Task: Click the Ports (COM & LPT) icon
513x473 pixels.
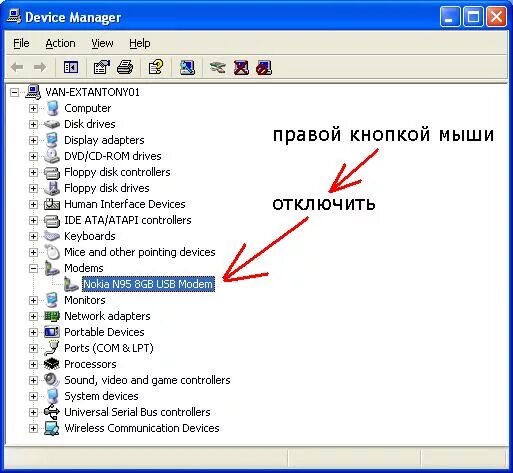Action: (x=52, y=348)
